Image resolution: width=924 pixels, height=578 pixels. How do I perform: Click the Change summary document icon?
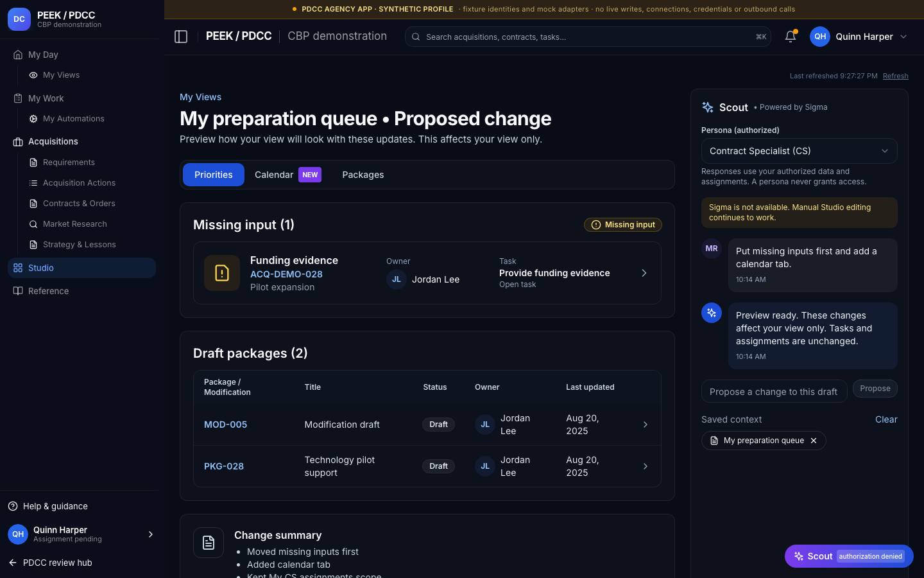coord(209,543)
